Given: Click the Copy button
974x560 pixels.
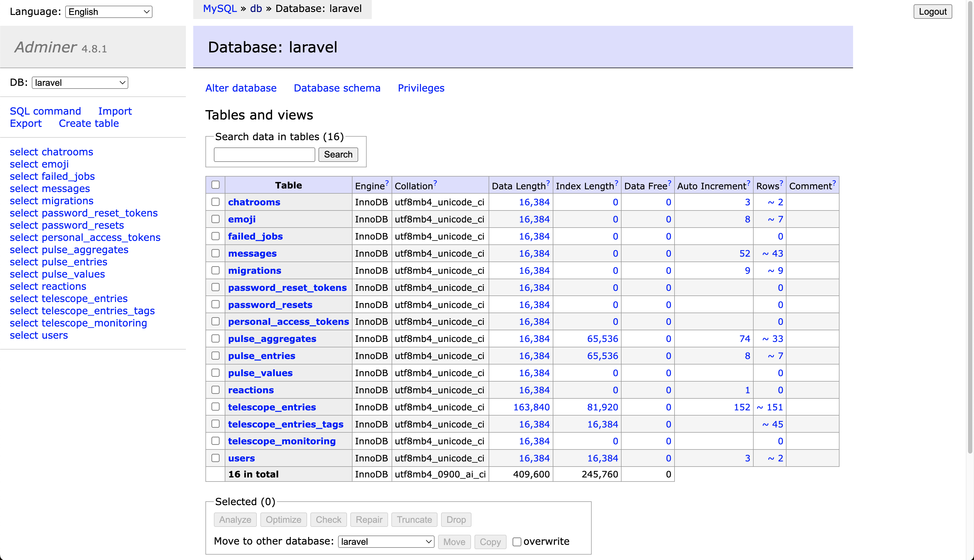Looking at the screenshot, I should click(490, 542).
